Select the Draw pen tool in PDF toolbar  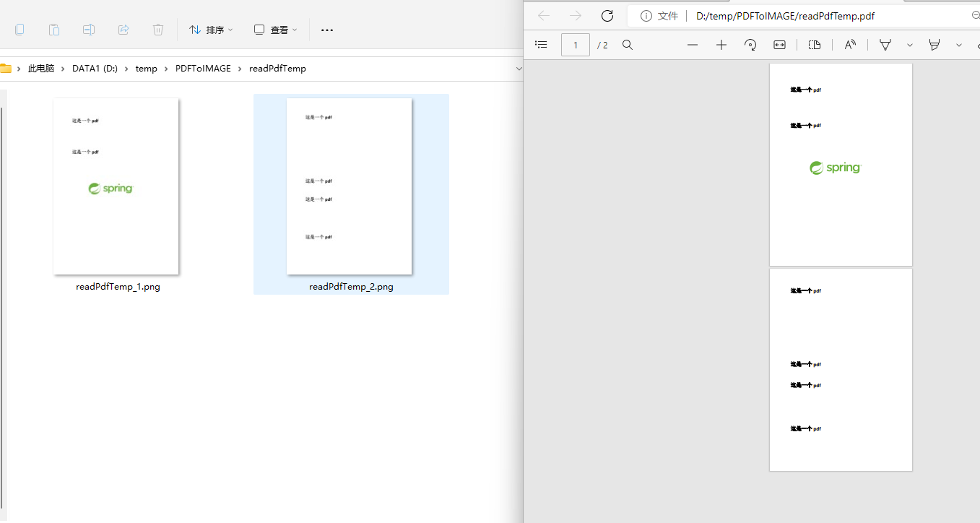(885, 45)
